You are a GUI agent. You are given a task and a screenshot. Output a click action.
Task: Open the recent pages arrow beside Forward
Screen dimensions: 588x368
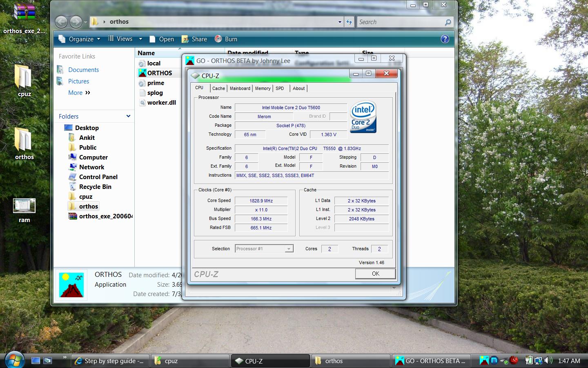coord(85,22)
